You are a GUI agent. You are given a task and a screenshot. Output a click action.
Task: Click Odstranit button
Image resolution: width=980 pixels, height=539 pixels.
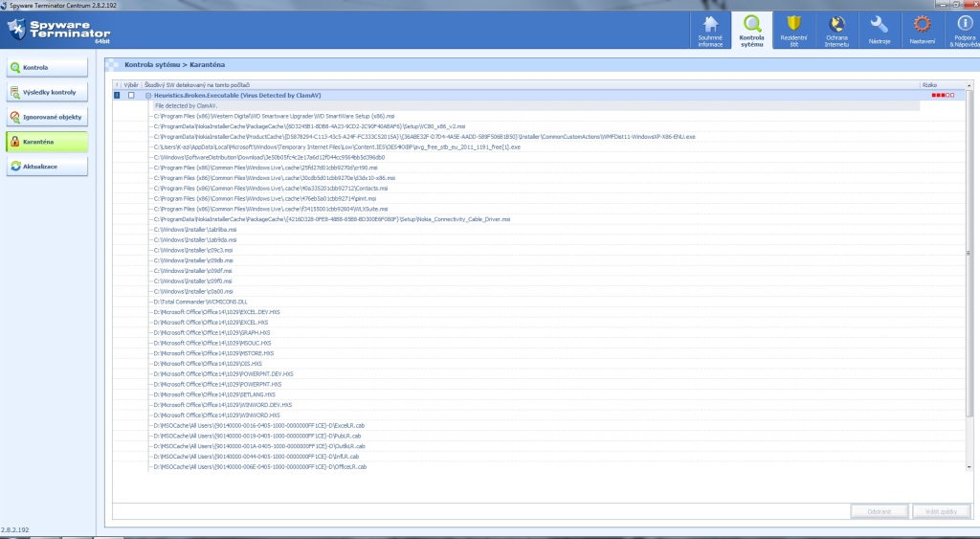click(880, 511)
